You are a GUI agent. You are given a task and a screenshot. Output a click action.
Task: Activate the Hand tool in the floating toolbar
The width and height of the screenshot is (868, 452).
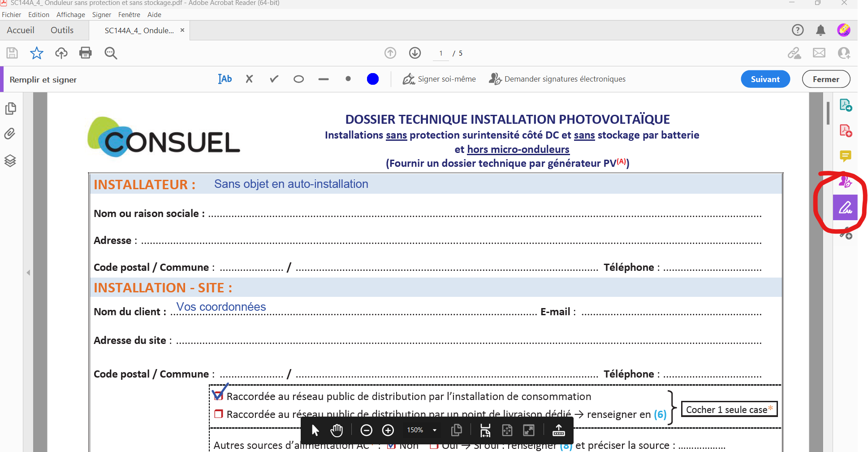336,430
